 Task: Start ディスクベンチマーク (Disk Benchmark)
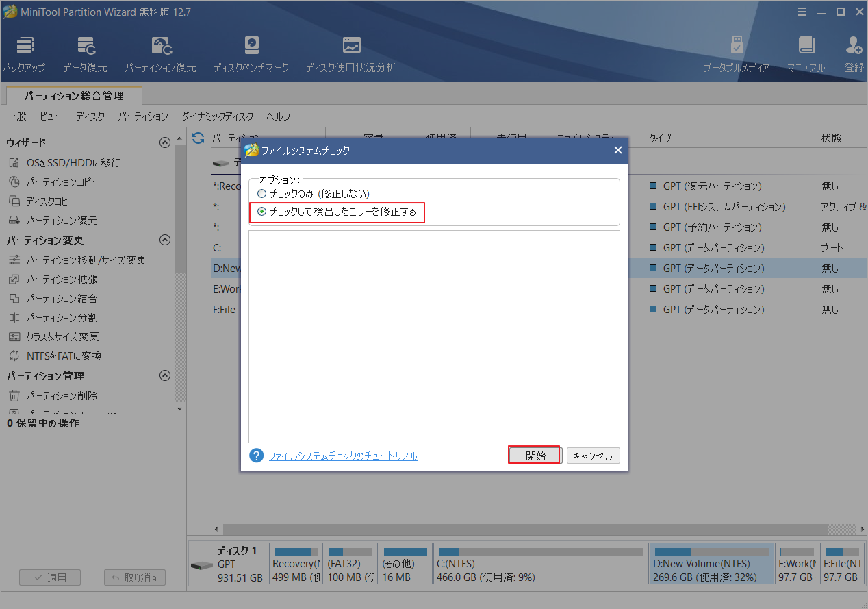[x=251, y=53]
